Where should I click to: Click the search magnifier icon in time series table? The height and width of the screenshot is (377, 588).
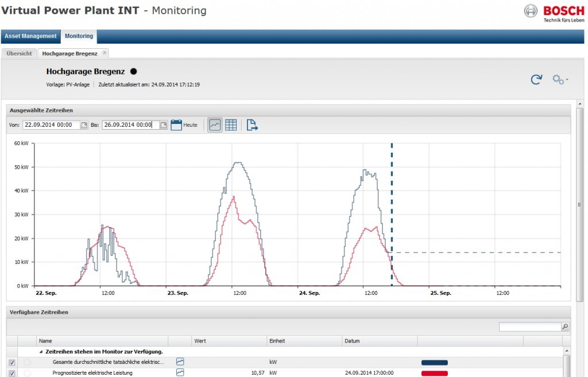coord(565,327)
